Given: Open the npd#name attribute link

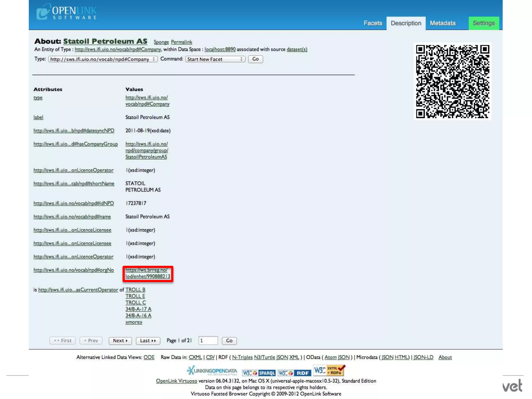Looking at the screenshot, I should tap(72, 217).
